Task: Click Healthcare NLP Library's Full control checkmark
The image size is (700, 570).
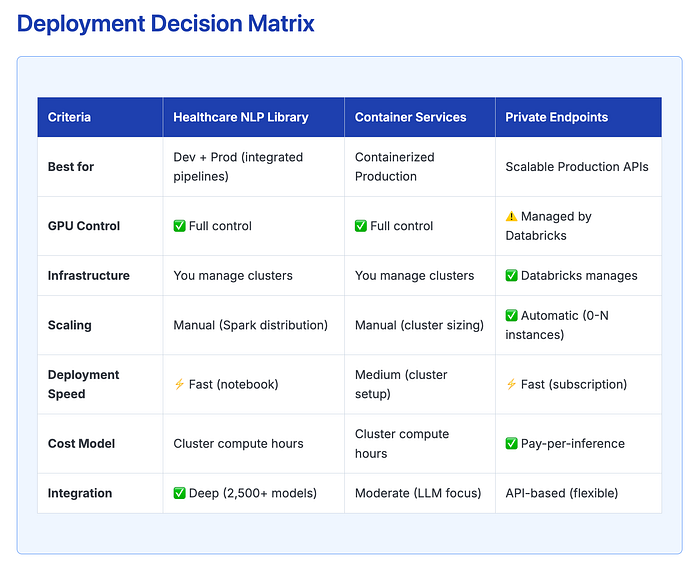Action: 179,226
